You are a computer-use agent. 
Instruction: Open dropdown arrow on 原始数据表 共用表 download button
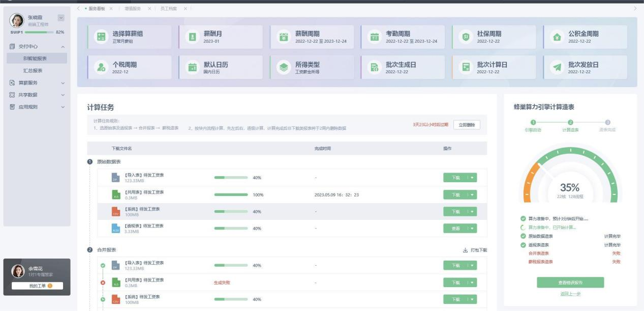tap(472, 194)
